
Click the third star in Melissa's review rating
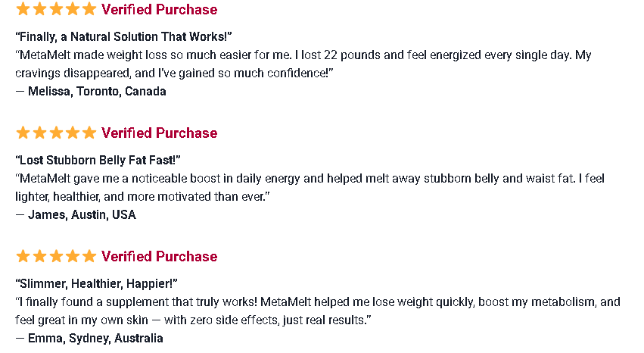tap(56, 10)
